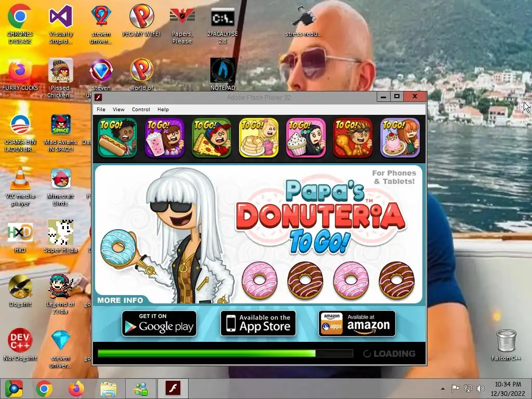
Task: Select the fried chicken To Go! game icon
Action: coord(353,138)
